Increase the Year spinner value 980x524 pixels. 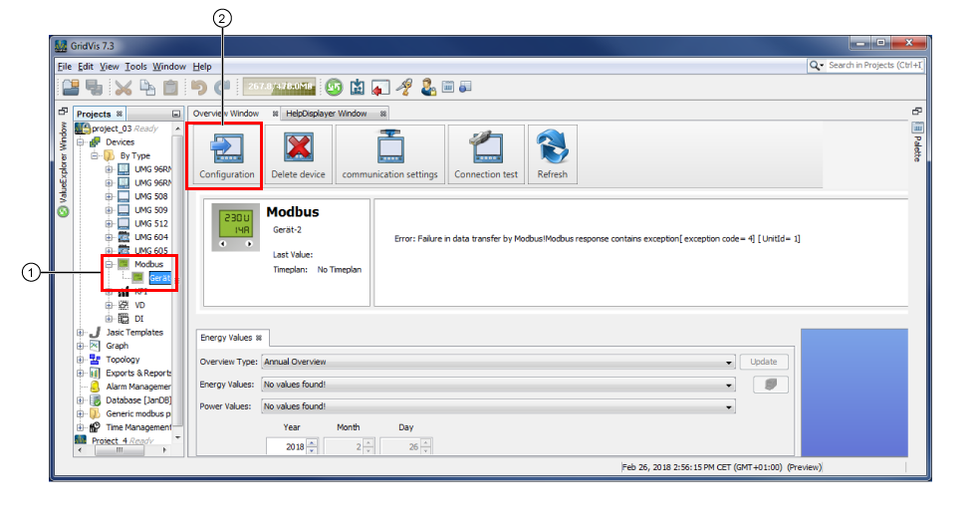(x=312, y=442)
